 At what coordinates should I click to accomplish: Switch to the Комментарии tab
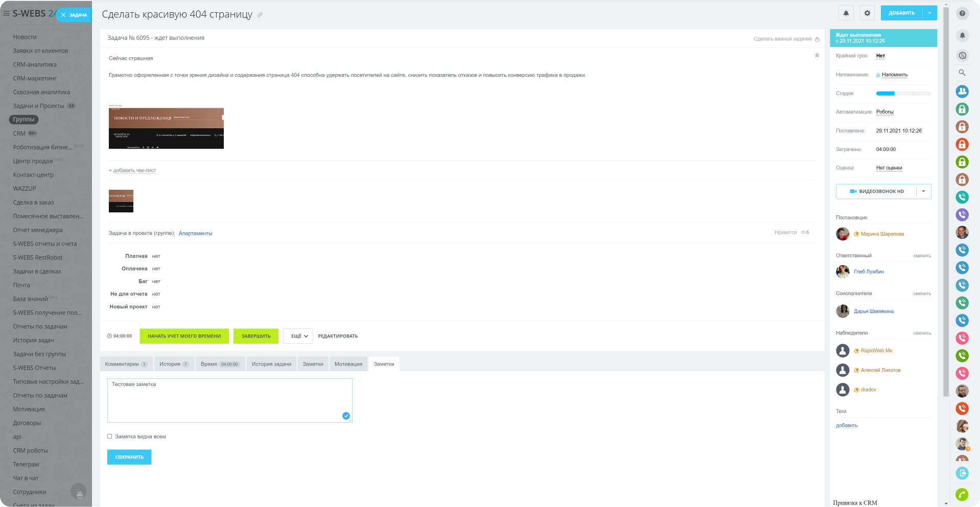coord(126,364)
